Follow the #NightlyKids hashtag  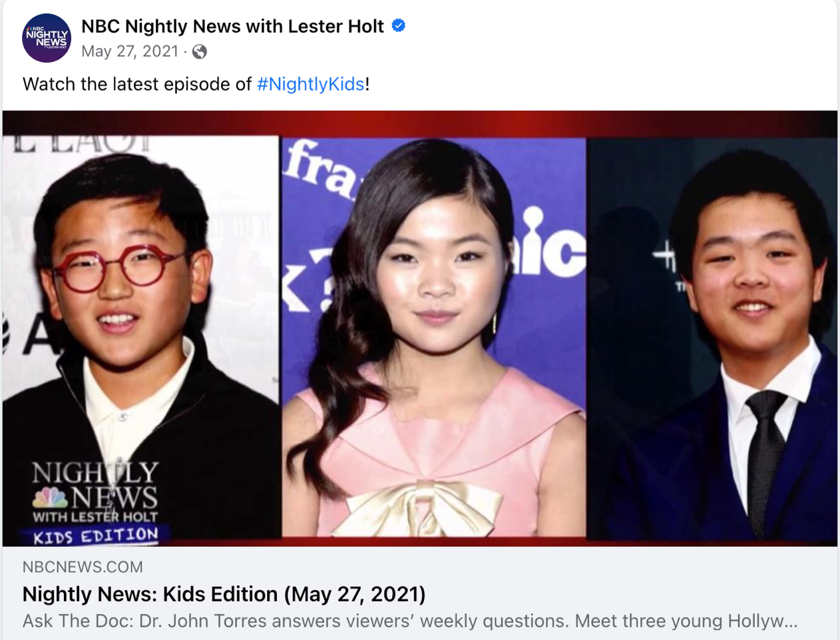(x=310, y=84)
